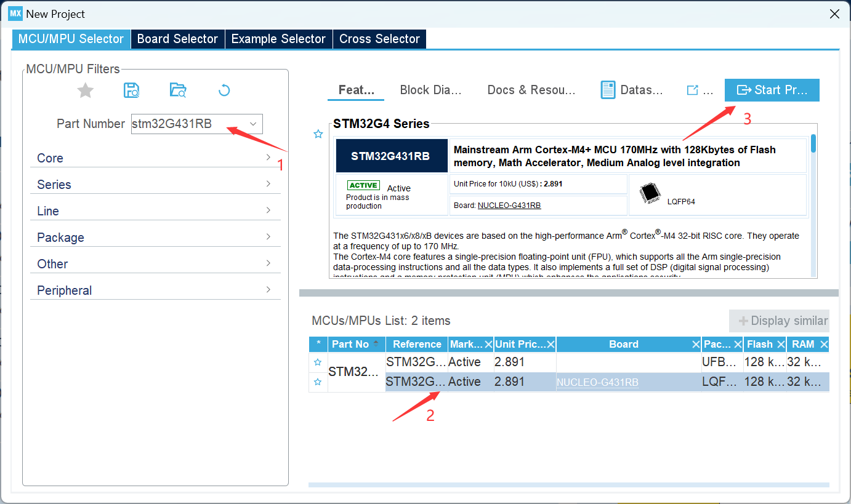The height and width of the screenshot is (504, 851).
Task: Click the external link icon next to Datasheet
Action: tap(692, 90)
